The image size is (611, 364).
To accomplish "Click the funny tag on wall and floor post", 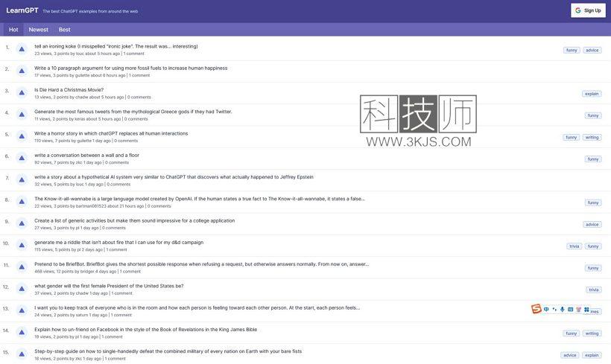I will (593, 159).
